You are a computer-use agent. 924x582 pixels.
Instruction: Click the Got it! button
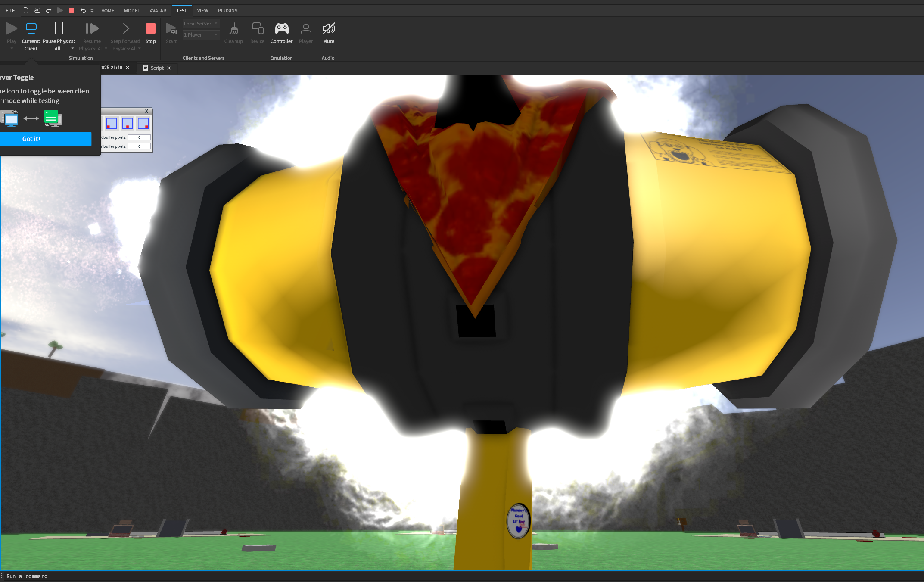pos(46,139)
